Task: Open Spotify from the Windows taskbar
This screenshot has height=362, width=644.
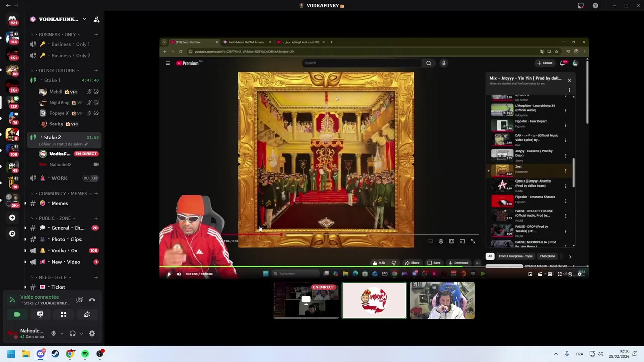Action: (85, 354)
